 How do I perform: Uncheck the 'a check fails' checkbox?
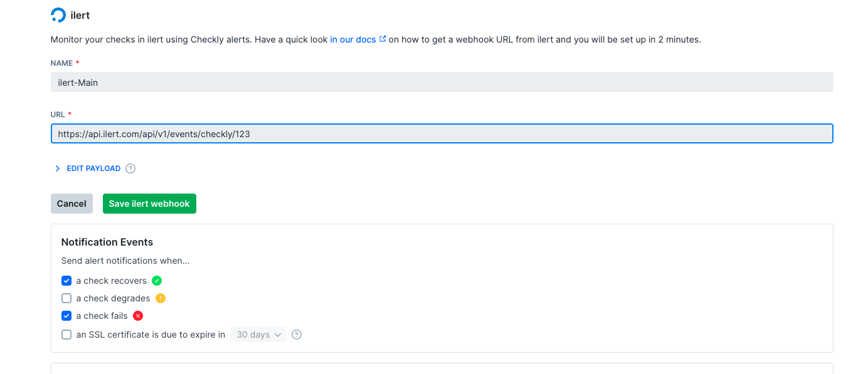point(66,316)
